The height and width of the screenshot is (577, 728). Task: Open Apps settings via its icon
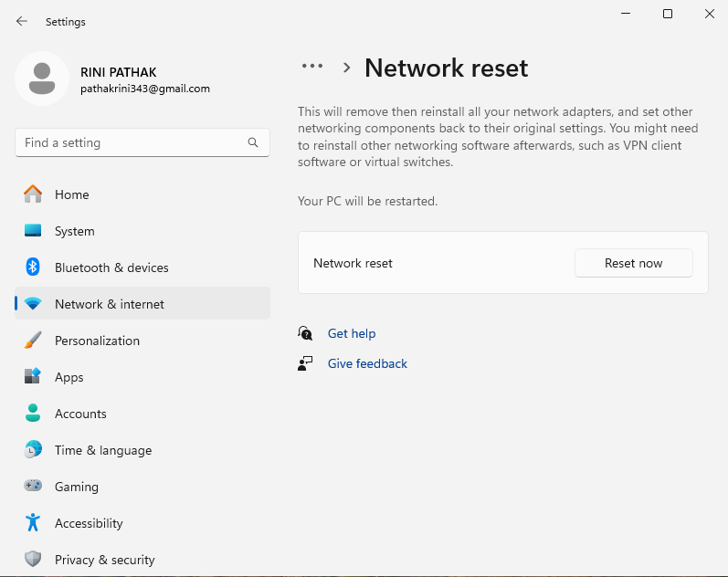(x=33, y=377)
